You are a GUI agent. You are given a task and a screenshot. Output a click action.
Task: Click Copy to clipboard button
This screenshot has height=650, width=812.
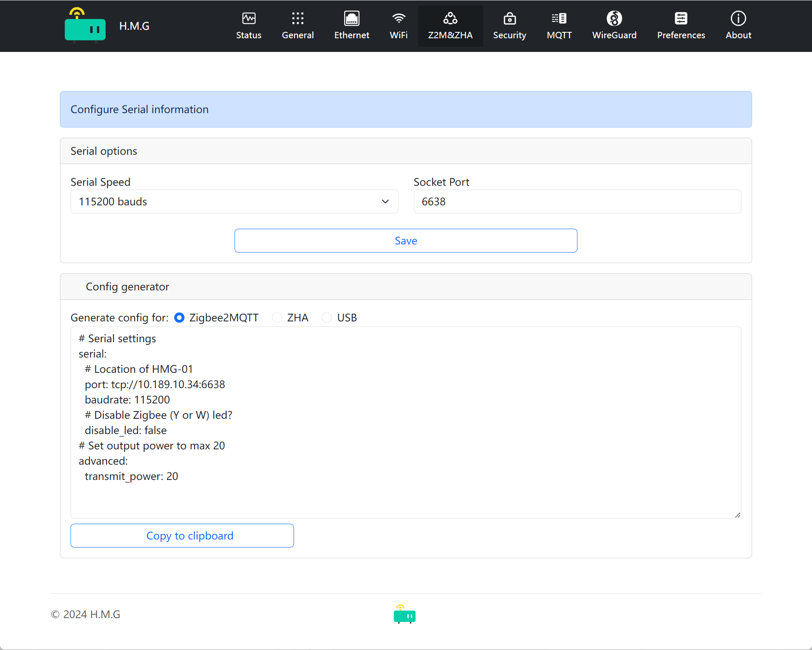(x=182, y=536)
